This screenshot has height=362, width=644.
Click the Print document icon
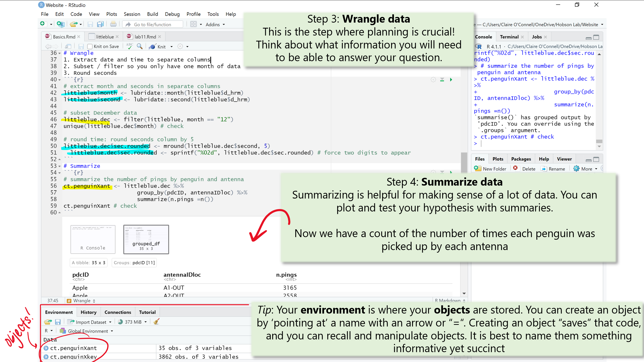(x=113, y=24)
